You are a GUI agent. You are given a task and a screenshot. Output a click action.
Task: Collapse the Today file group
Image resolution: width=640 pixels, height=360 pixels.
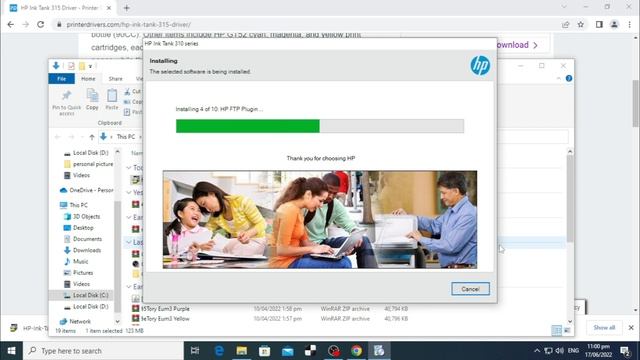pyautogui.click(x=129, y=168)
